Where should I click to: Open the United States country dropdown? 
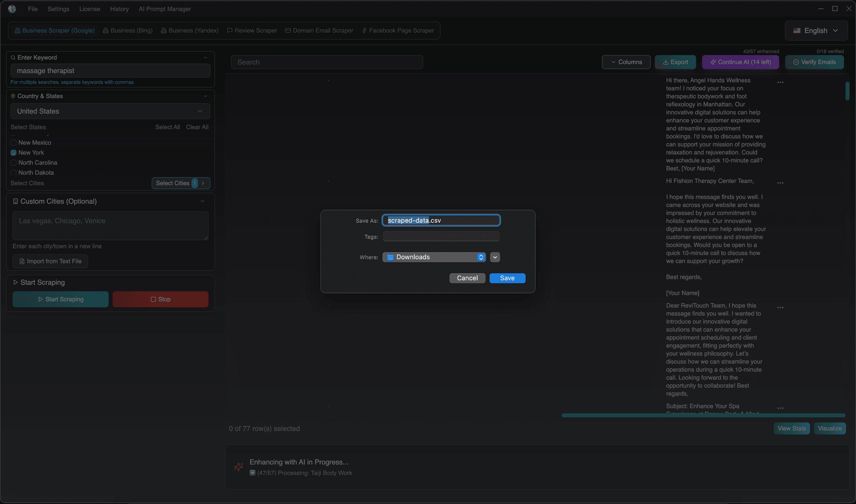[x=110, y=111]
